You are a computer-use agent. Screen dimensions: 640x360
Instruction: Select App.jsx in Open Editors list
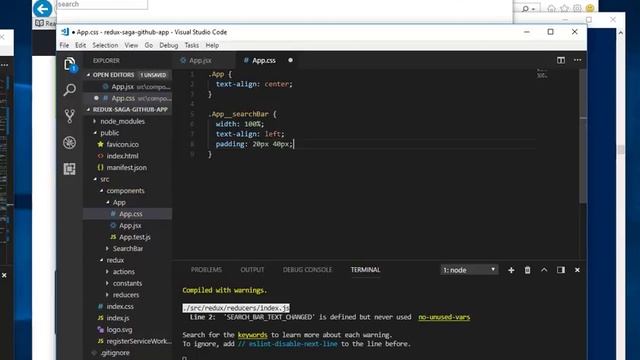coord(128,87)
